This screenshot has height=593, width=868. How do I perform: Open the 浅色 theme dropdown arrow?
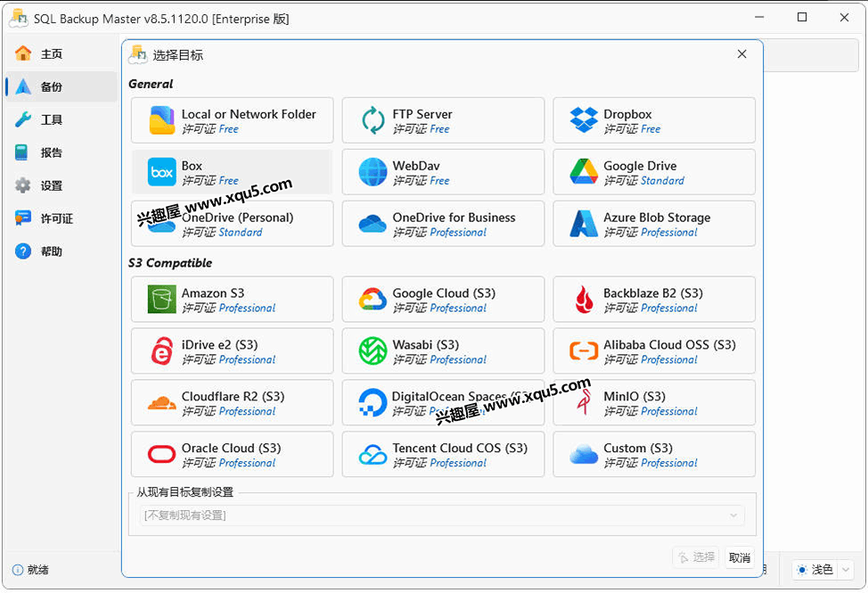pos(846,570)
